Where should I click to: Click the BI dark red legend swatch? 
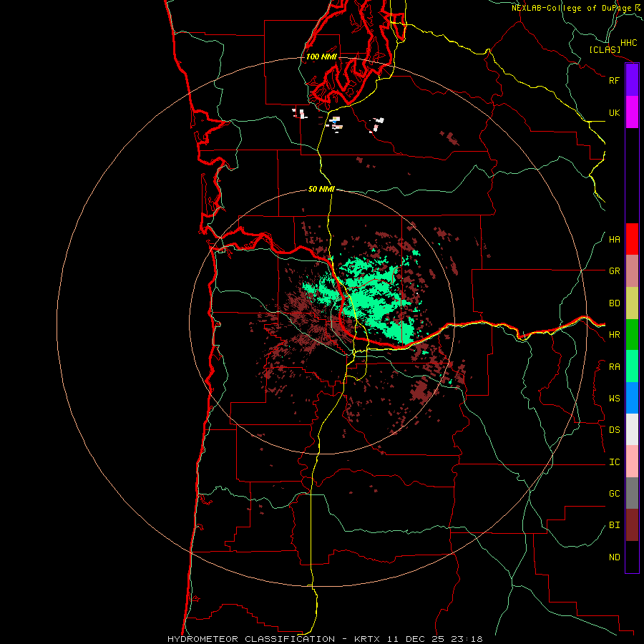point(632,525)
